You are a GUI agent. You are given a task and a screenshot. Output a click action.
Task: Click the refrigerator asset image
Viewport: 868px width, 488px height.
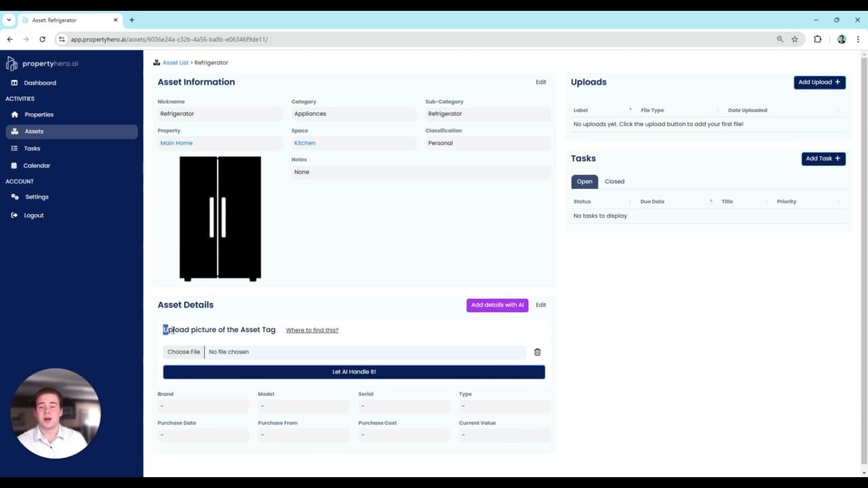click(220, 218)
